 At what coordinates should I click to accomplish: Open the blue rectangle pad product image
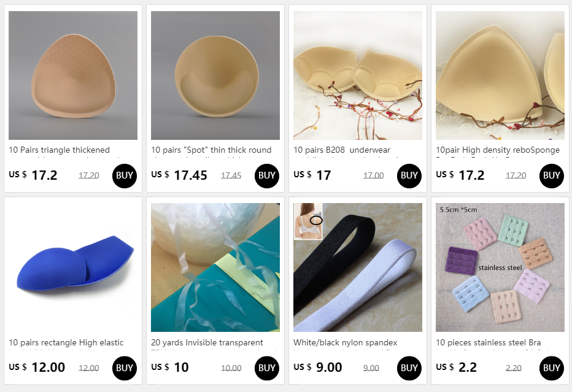point(73,267)
